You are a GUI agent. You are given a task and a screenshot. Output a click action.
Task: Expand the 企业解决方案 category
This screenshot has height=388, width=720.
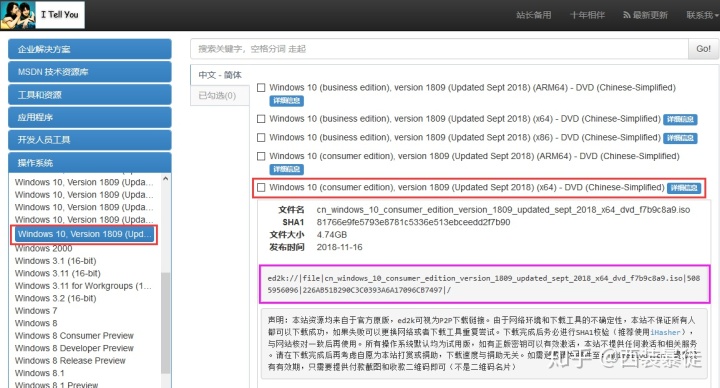[x=90, y=49]
